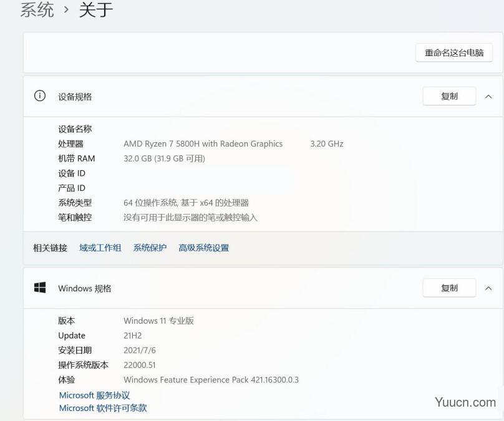Go back to 系统 in the breadcrumb

37,9
